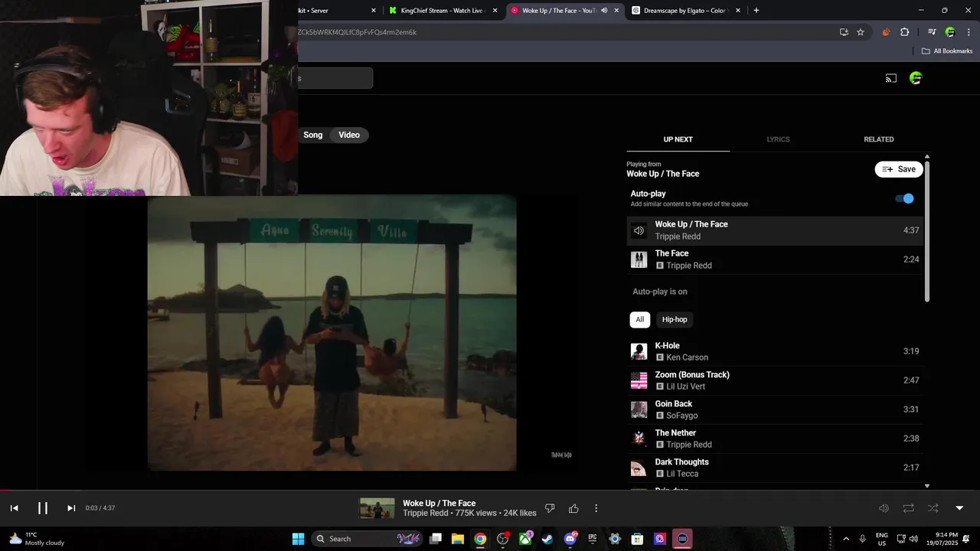Collapse the player page with down arrow
This screenshot has width=980, height=551.
coord(959,508)
